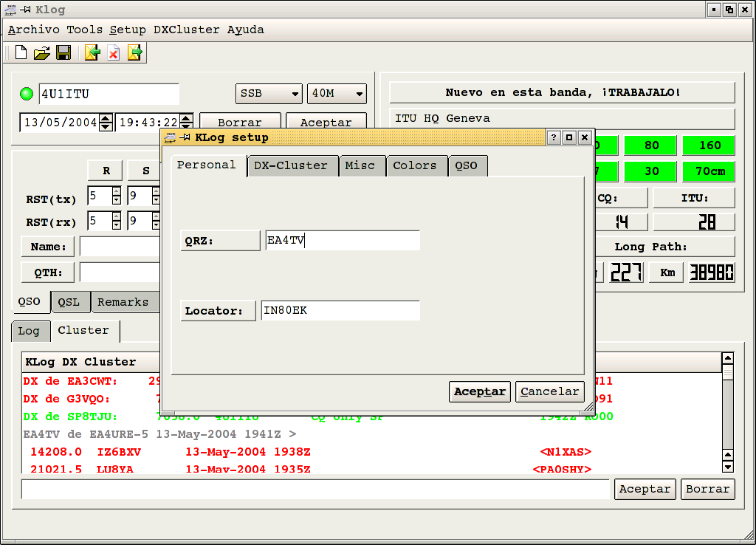Click the Open folder toolbar icon
Image resolution: width=756 pixels, height=545 pixels.
[x=42, y=52]
